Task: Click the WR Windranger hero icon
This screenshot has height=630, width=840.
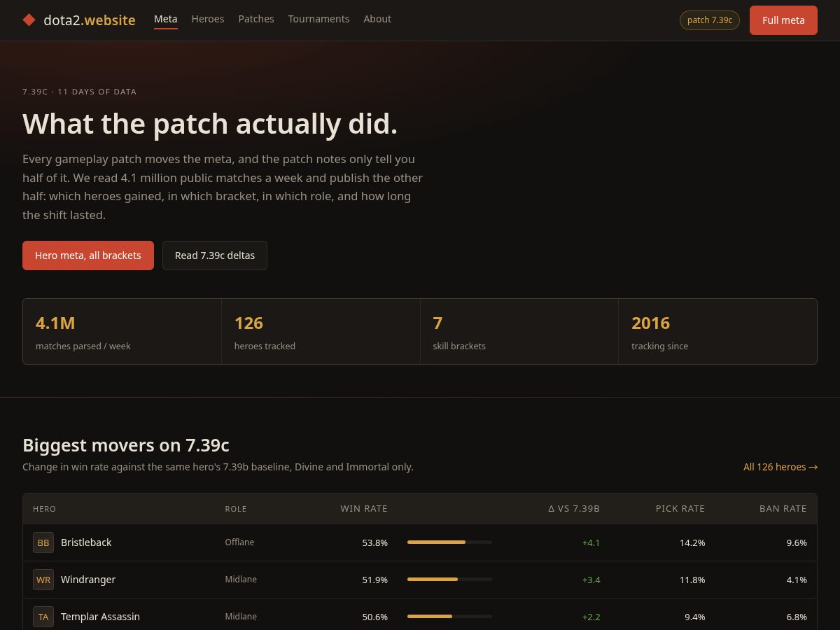Action: point(43,580)
